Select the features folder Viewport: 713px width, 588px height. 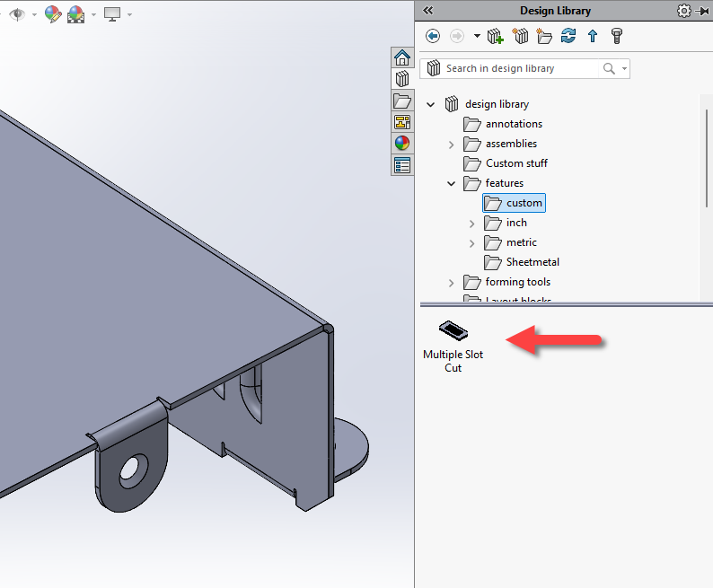pyautogui.click(x=504, y=183)
